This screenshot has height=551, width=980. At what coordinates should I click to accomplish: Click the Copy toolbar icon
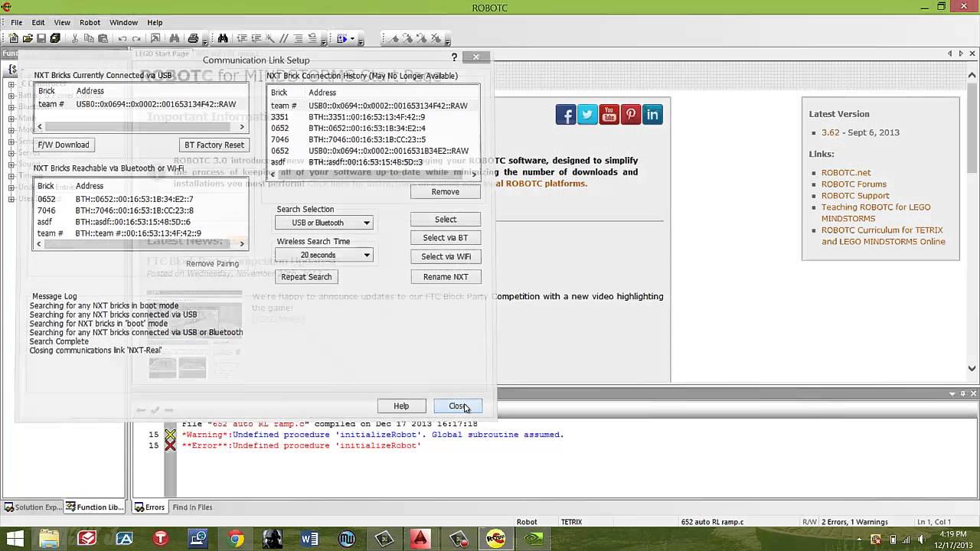pyautogui.click(x=89, y=38)
